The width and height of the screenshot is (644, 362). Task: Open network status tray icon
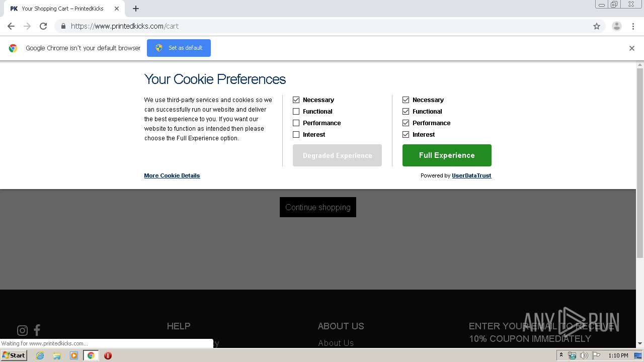(572, 355)
